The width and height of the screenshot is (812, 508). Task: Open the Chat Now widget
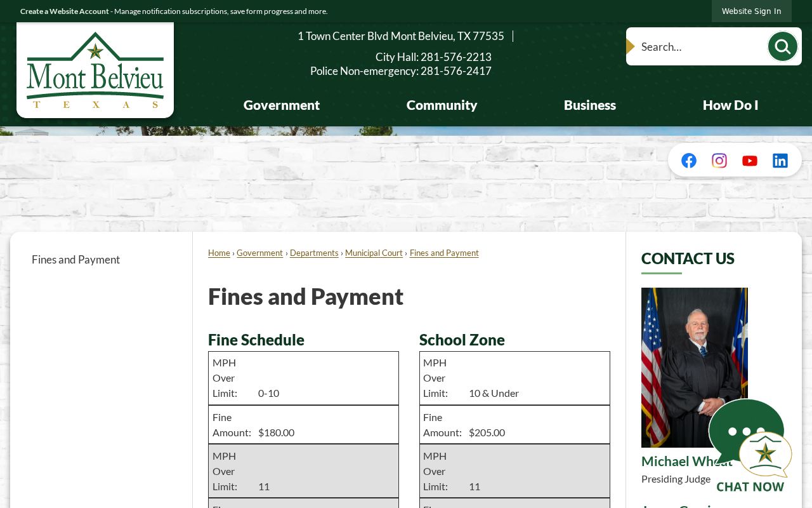[750, 446]
